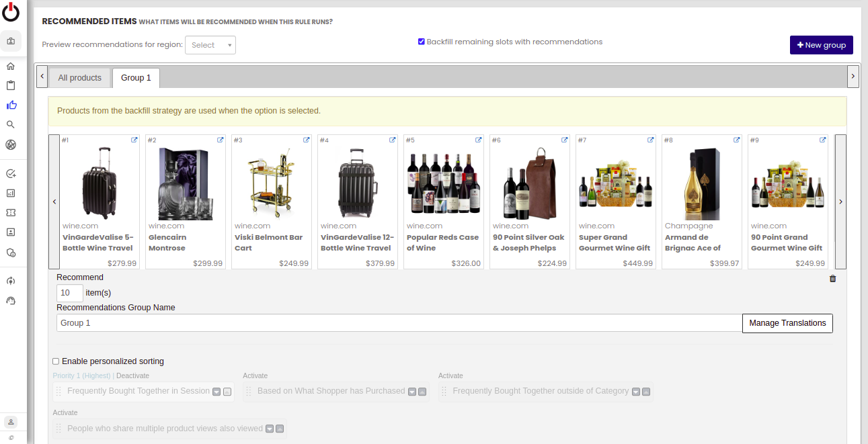Image resolution: width=868 pixels, height=444 pixels.
Task: Delete Group 1 with the trash icon
Action: pos(832,279)
